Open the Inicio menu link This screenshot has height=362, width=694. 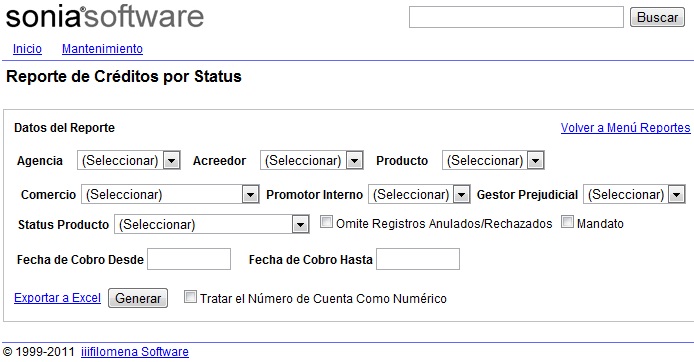coord(27,49)
